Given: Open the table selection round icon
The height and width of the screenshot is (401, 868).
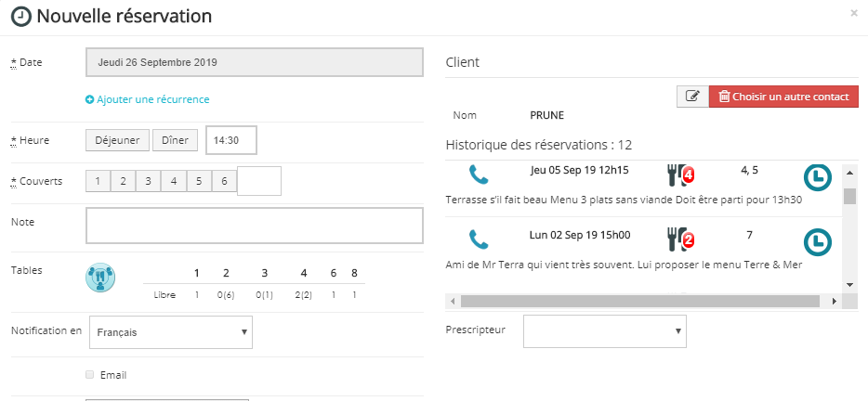Looking at the screenshot, I should pyautogui.click(x=100, y=278).
